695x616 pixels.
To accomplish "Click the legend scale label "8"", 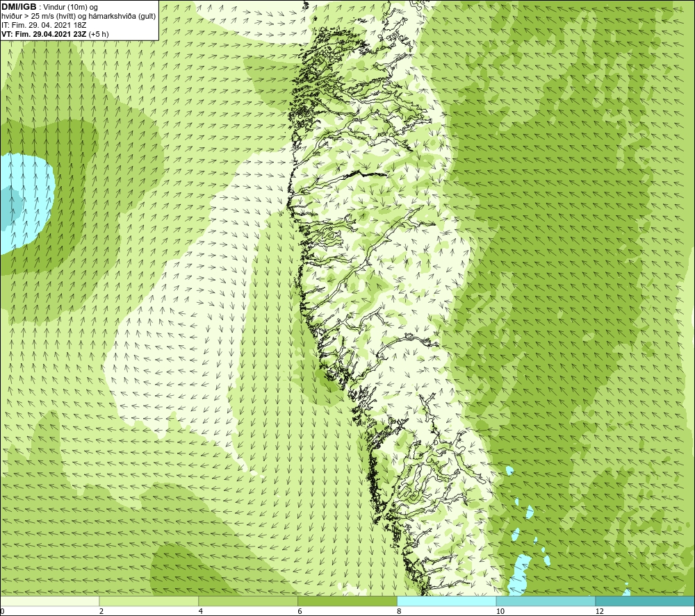I will pos(400,611).
